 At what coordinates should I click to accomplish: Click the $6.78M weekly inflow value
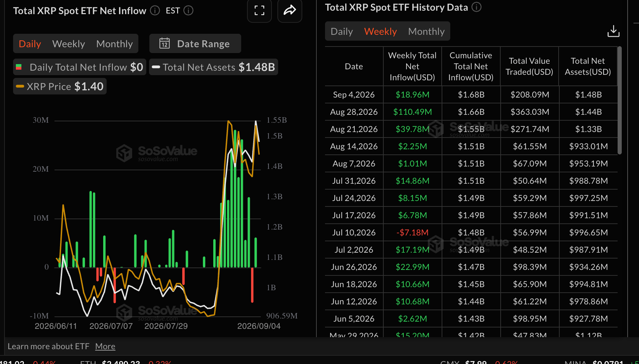click(x=413, y=215)
